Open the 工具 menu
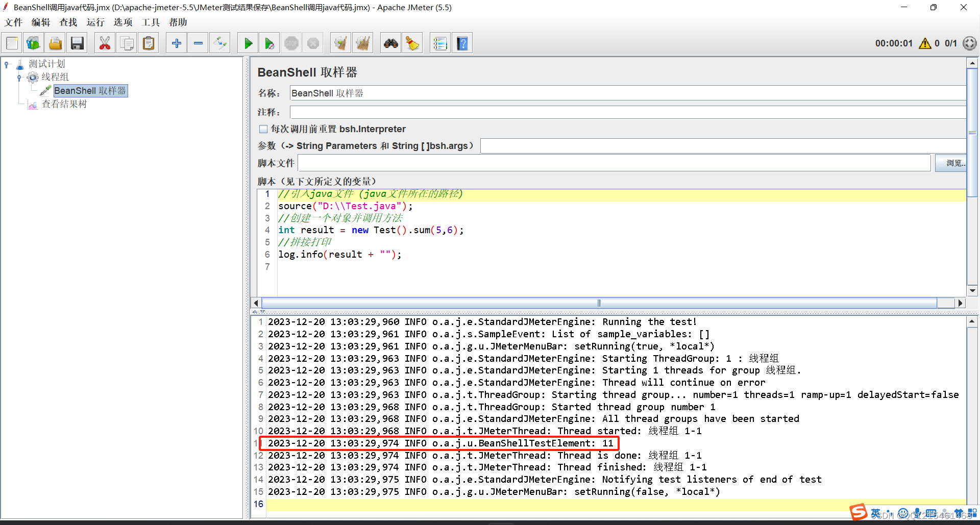The image size is (980, 525). click(x=151, y=22)
